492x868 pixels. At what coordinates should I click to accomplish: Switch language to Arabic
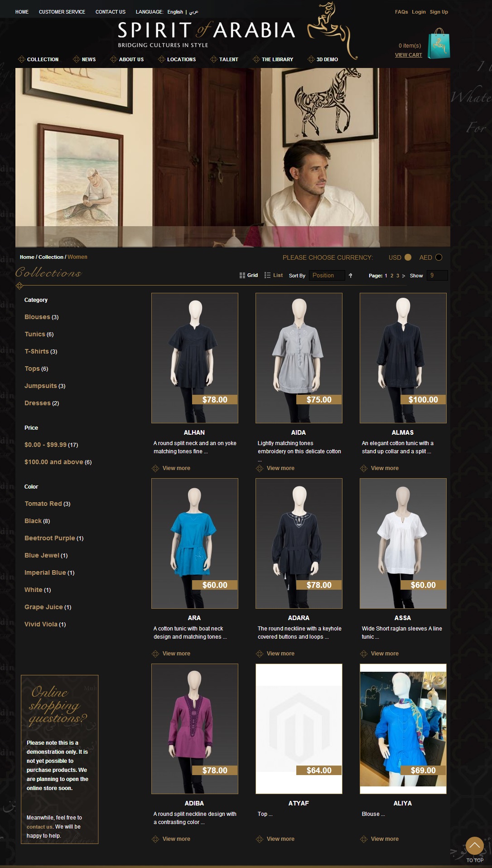coord(194,12)
